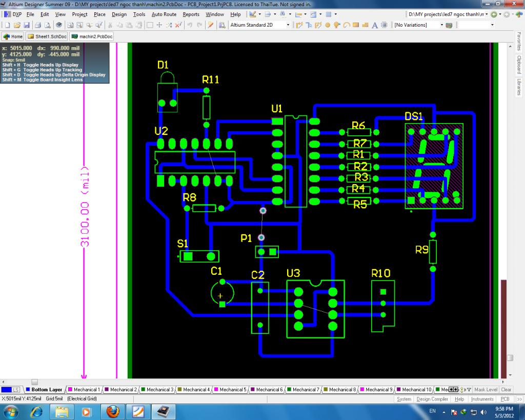Click the Design Compiler panel button
Image resolution: width=525 pixels, height=420 pixels.
(x=432, y=399)
